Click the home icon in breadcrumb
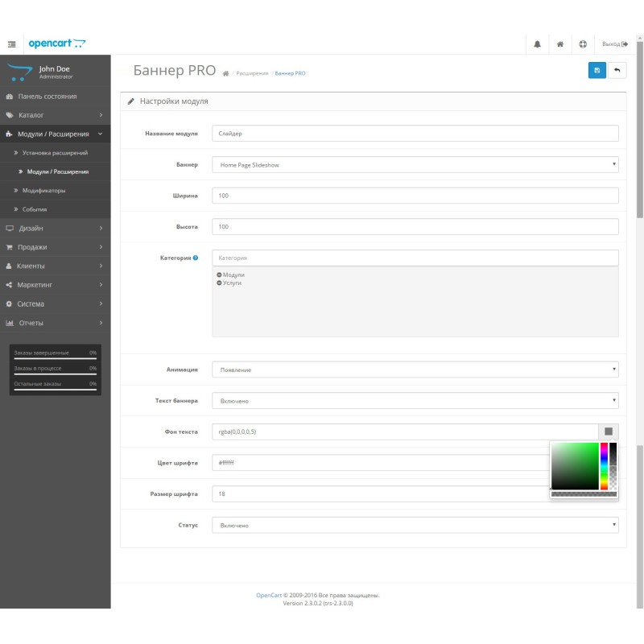644x644 pixels. tap(225, 73)
